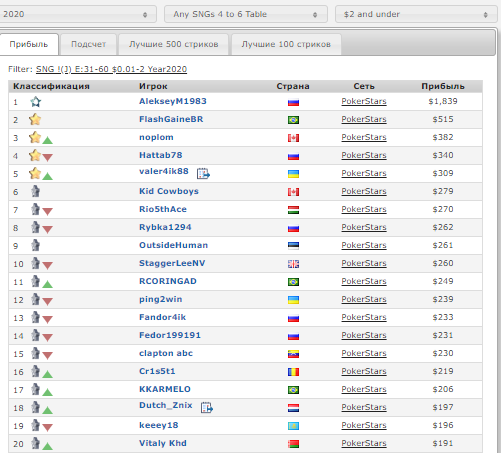Open player Fandor4ik profile
The width and height of the screenshot is (501, 453).
point(162,317)
